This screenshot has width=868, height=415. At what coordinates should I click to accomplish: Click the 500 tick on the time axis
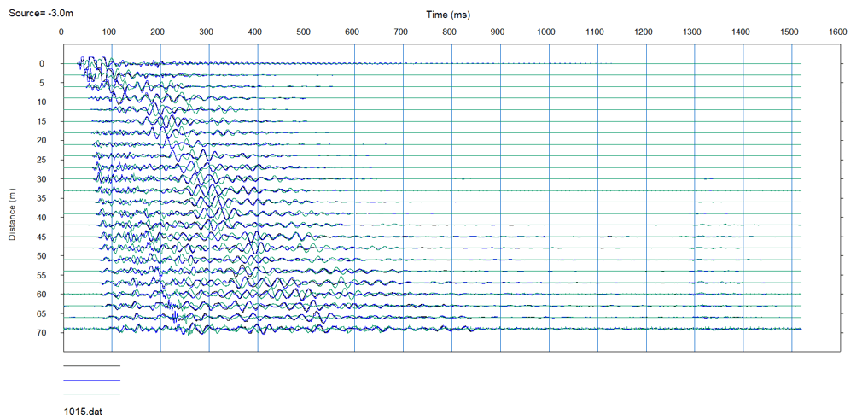click(x=304, y=32)
